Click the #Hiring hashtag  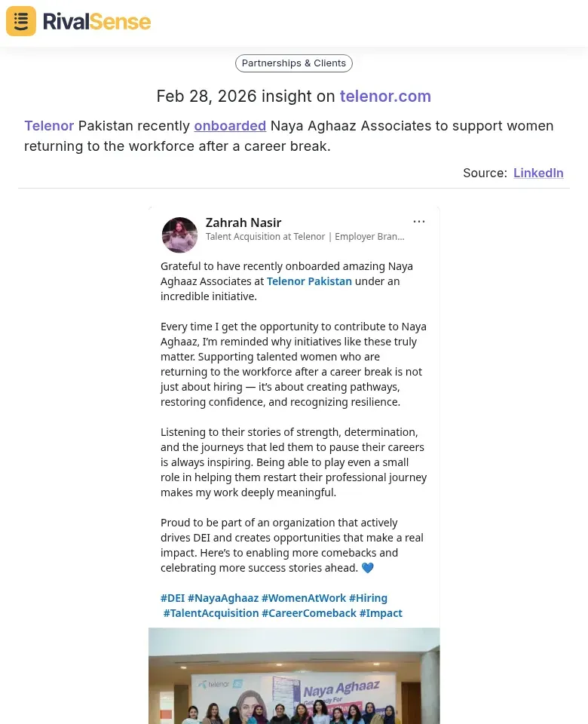368,598
